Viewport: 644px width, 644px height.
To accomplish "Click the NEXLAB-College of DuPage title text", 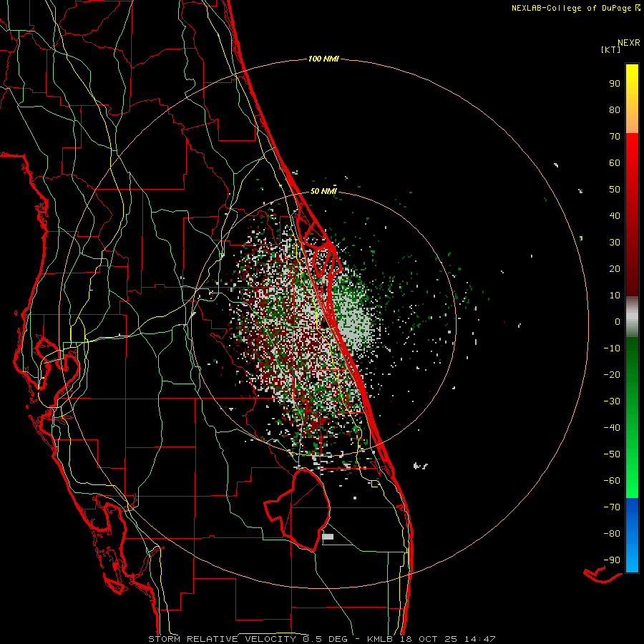I will [x=571, y=8].
